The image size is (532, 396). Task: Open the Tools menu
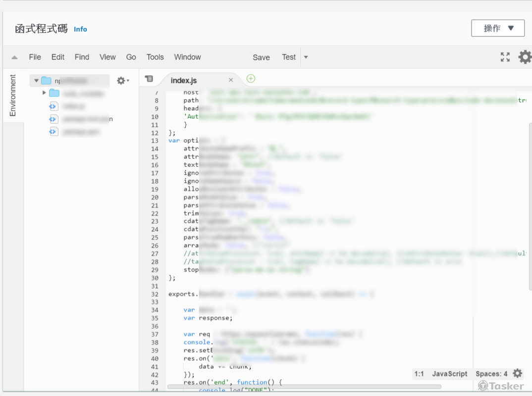pos(155,57)
